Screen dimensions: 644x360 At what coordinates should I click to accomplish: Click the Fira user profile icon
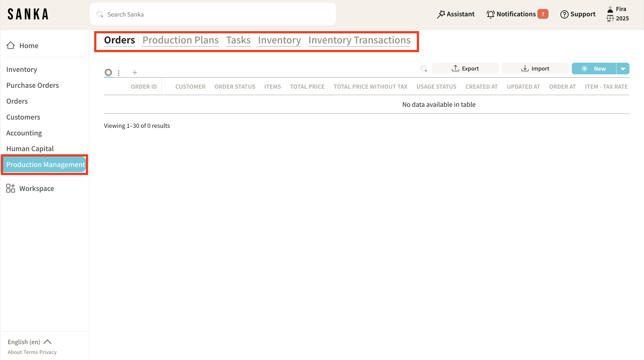pyautogui.click(x=610, y=9)
